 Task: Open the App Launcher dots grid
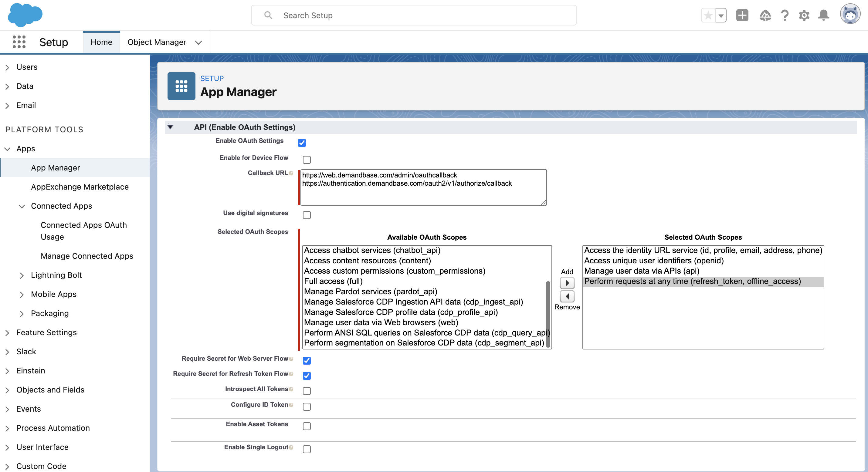tap(19, 42)
